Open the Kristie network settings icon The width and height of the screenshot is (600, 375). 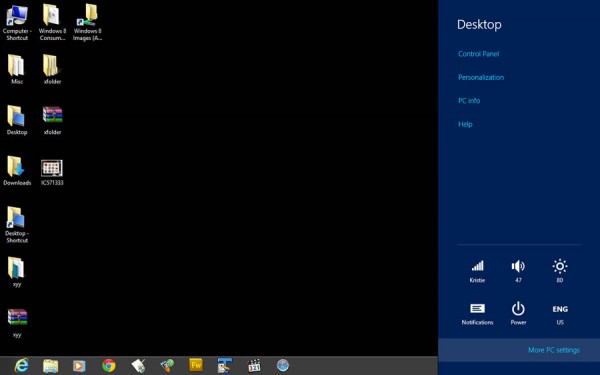(x=477, y=271)
